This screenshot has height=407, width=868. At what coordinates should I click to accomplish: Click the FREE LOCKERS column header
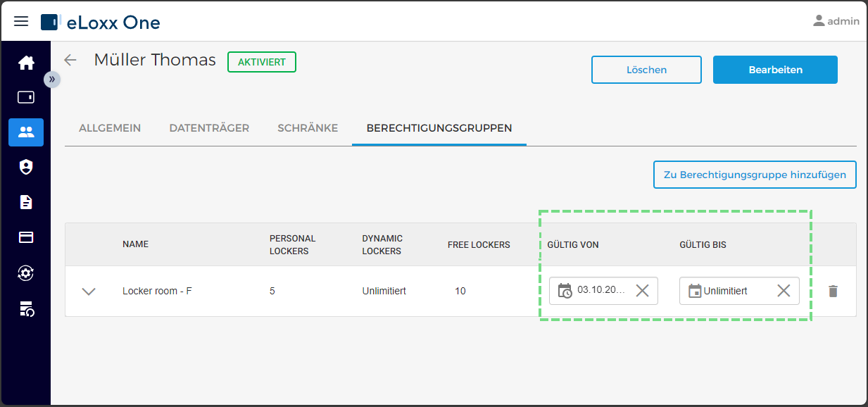point(479,244)
